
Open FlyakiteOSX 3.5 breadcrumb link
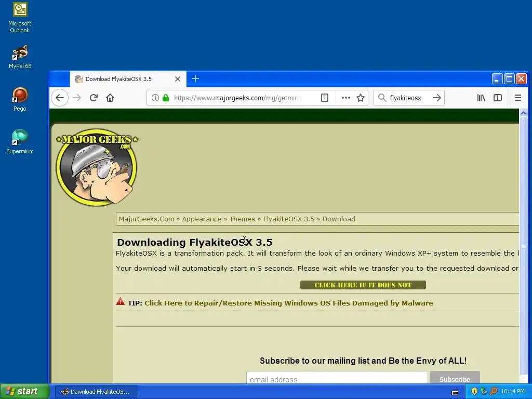pos(289,219)
